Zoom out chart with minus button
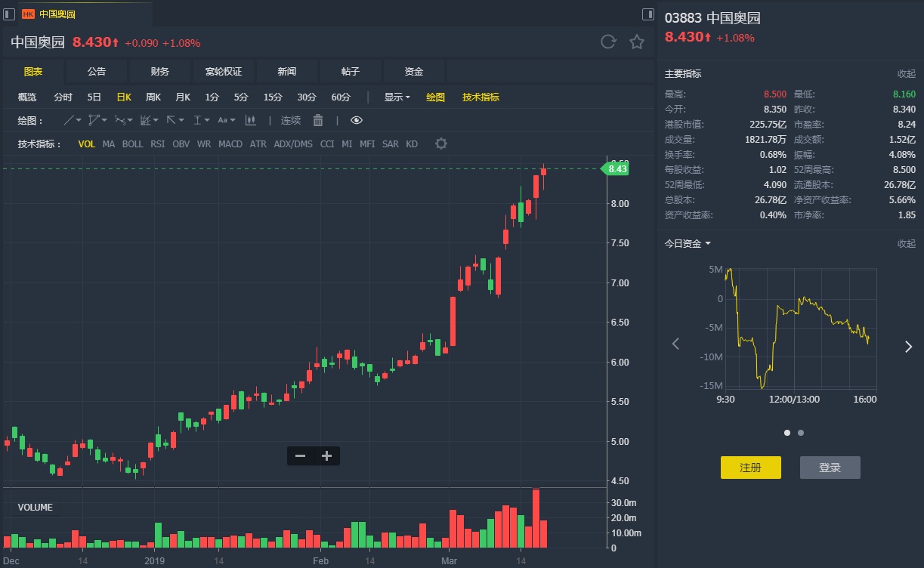The width and height of the screenshot is (924, 568). [300, 455]
